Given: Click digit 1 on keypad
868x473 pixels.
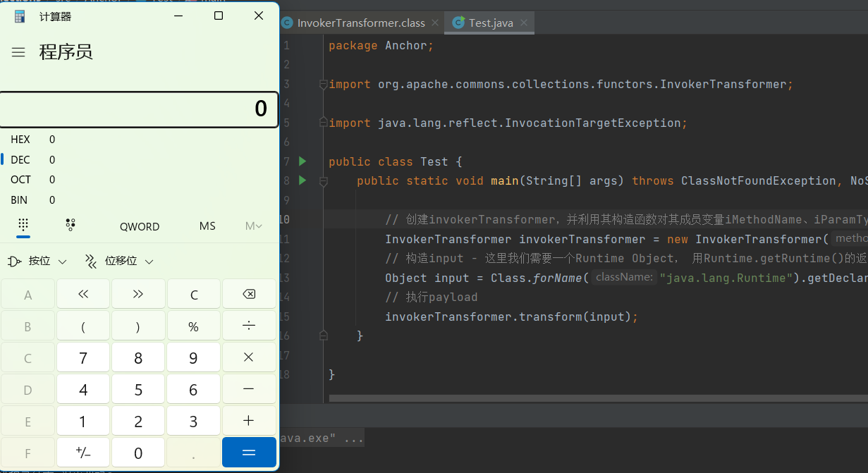Looking at the screenshot, I should click(x=83, y=421).
